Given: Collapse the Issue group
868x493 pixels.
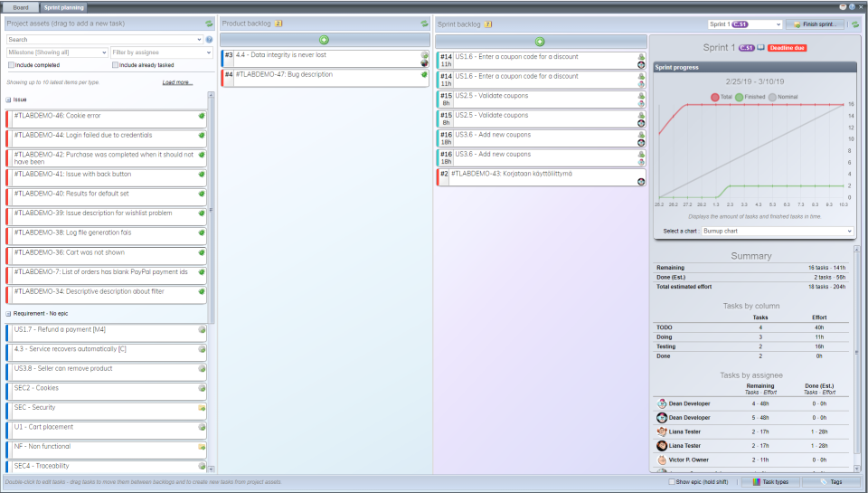Looking at the screenshot, I should (x=8, y=100).
